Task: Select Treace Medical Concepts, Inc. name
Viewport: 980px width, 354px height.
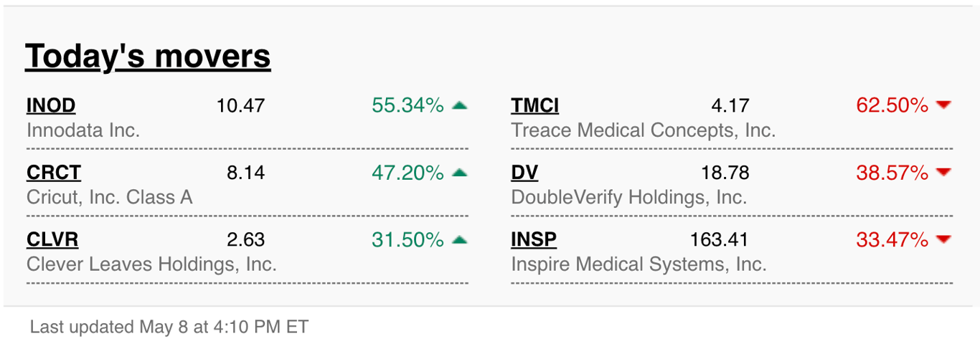Action: (644, 130)
